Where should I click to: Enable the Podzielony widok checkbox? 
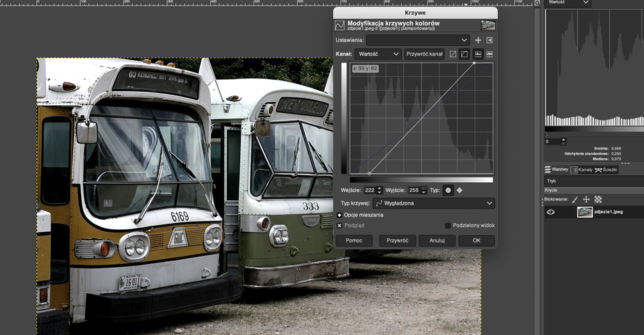coord(448,226)
